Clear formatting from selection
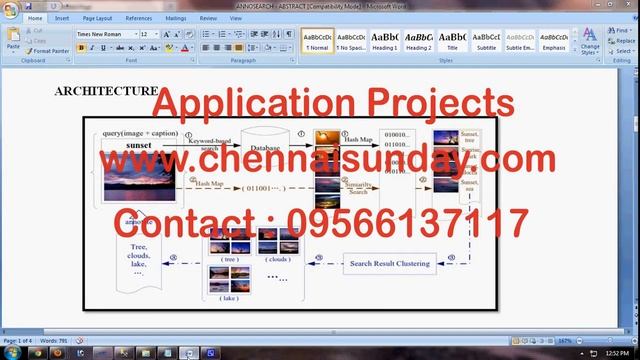The width and height of the screenshot is (640, 360). 189,35
